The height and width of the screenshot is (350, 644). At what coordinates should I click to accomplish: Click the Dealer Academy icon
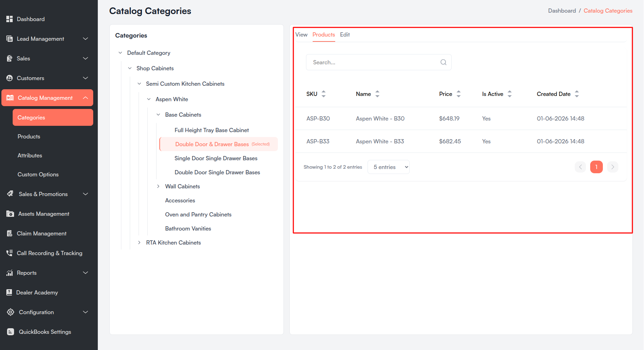click(9, 292)
